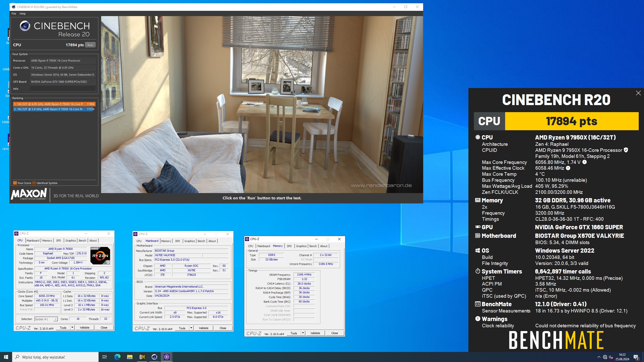Click the CPUID verified shield icon
The width and height of the screenshot is (644, 362).
click(626, 150)
